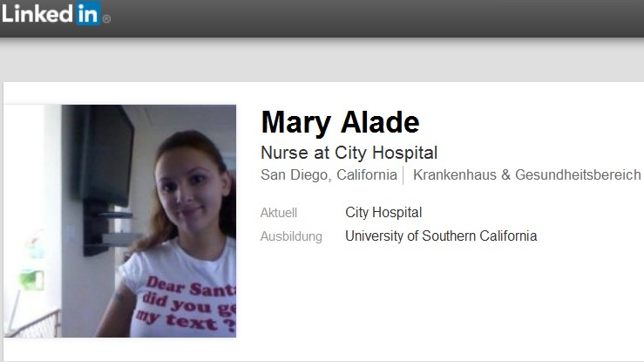
Task: Click the wall-mounted TV in the photo
Action: (107, 156)
